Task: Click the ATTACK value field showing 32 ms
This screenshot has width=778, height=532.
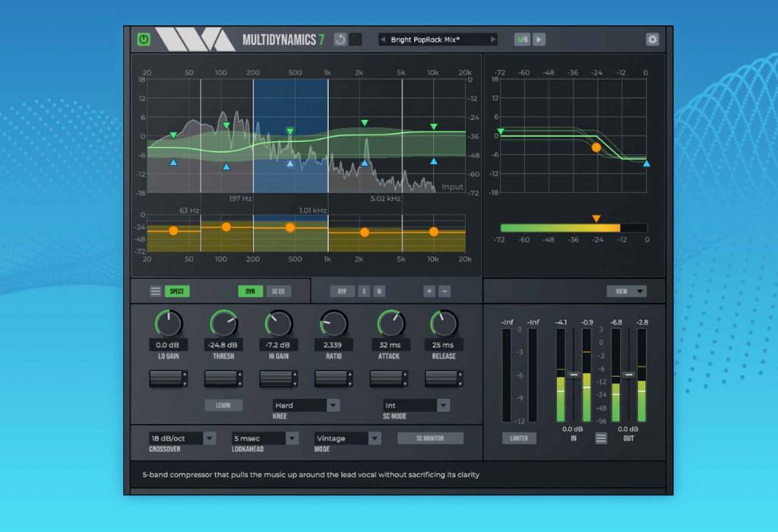Action: (x=390, y=345)
